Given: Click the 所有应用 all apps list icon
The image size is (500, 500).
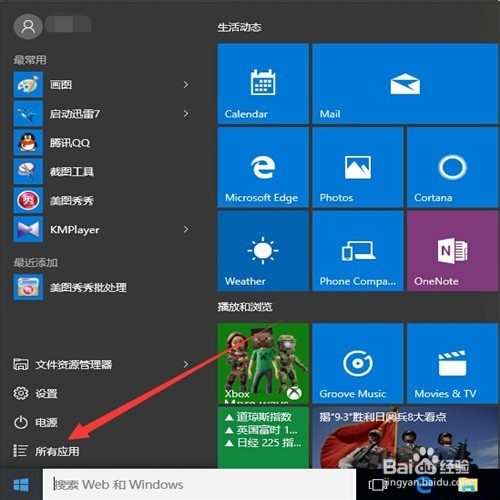Looking at the screenshot, I should click(x=20, y=451).
